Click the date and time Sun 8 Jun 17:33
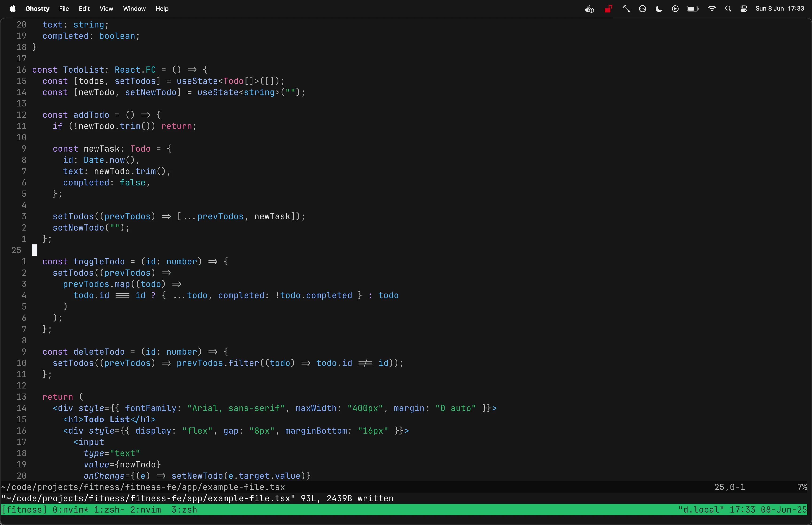The width and height of the screenshot is (812, 525). point(780,8)
